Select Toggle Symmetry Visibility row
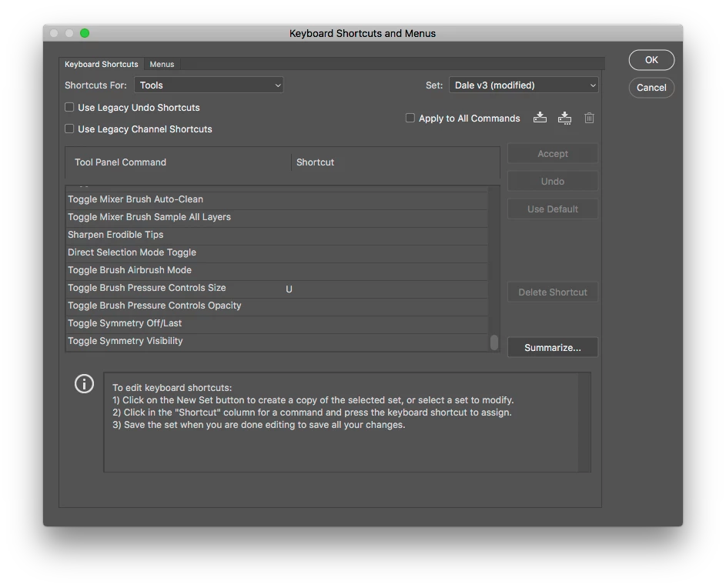This screenshot has height=588, width=726. (277, 341)
